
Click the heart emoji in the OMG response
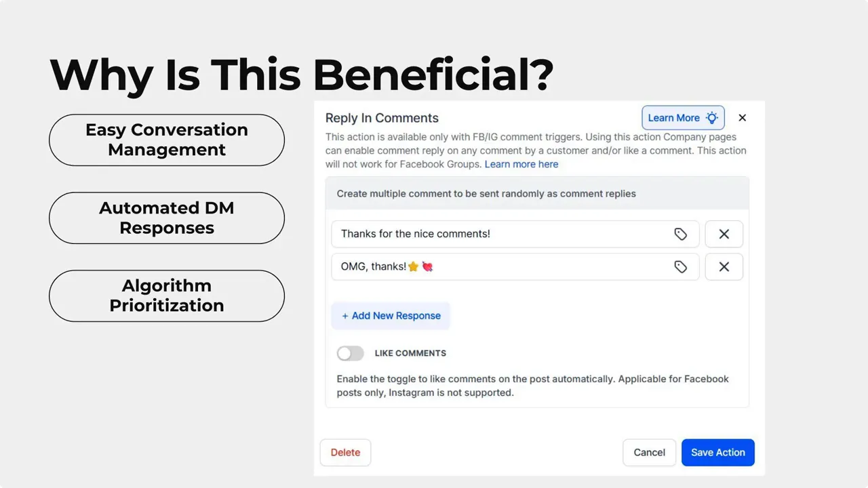[427, 266]
